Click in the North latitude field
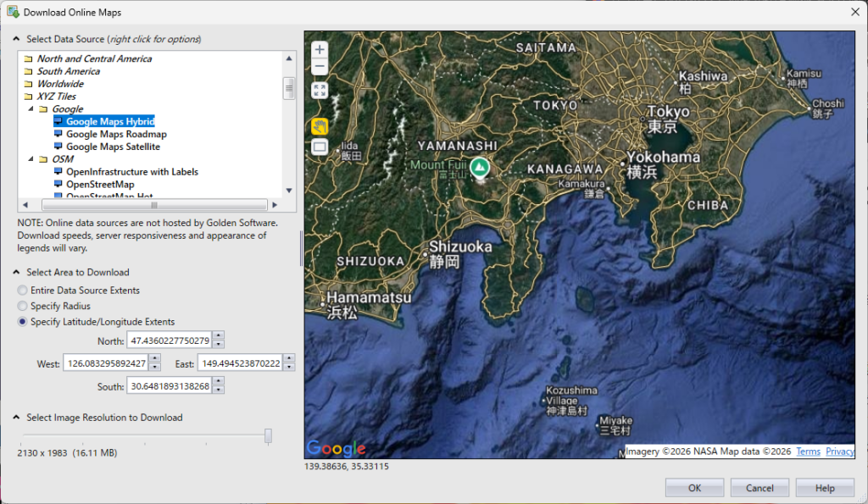The height and width of the screenshot is (504, 868). pyautogui.click(x=170, y=341)
